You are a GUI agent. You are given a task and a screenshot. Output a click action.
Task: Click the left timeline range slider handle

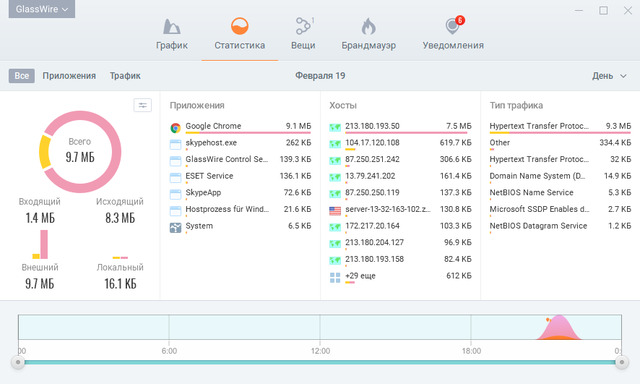coord(18,362)
